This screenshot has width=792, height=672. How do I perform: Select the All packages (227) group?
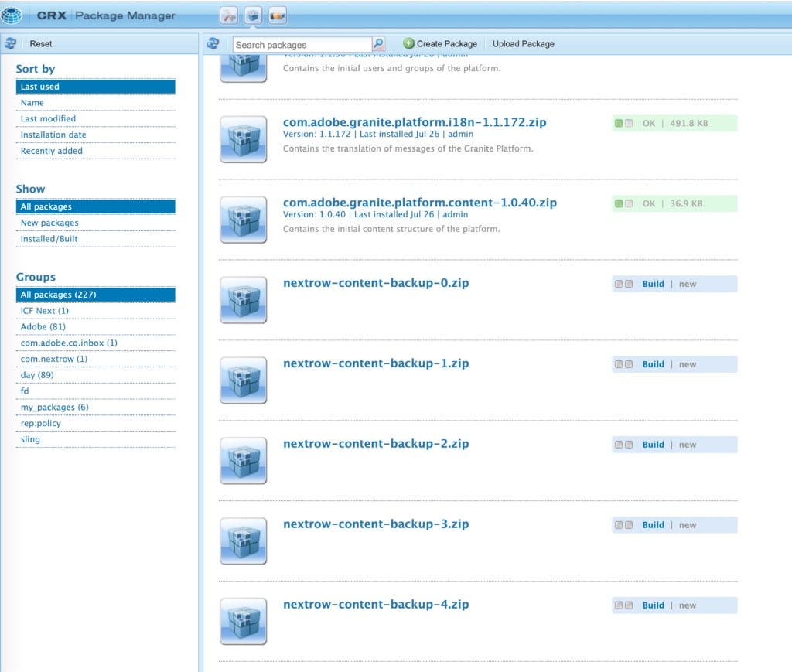95,295
